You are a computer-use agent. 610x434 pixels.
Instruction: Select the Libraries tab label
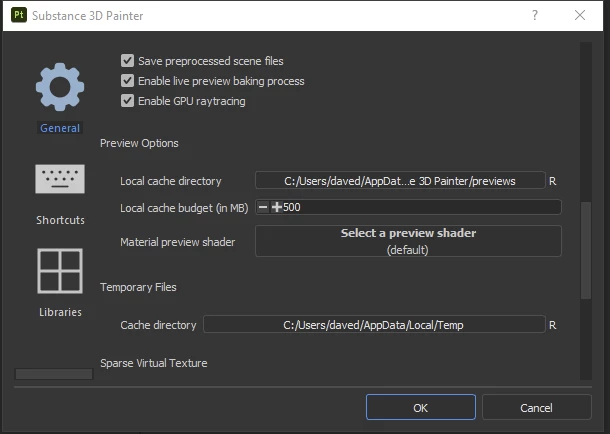coord(60,312)
